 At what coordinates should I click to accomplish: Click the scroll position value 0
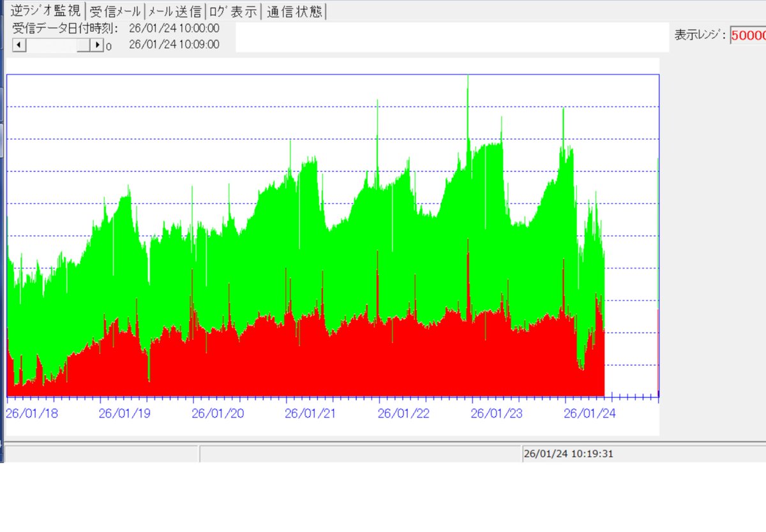click(x=109, y=47)
